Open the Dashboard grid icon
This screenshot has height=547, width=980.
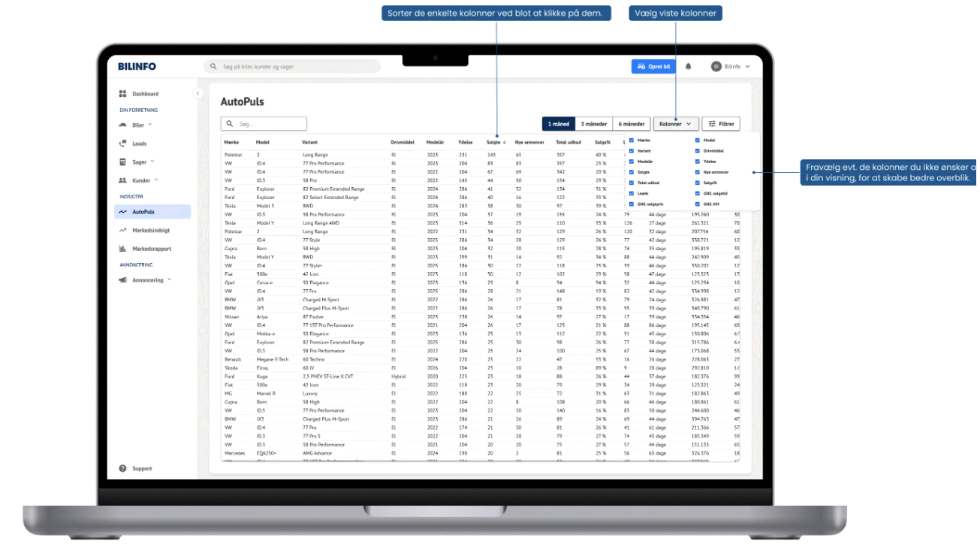[x=122, y=94]
